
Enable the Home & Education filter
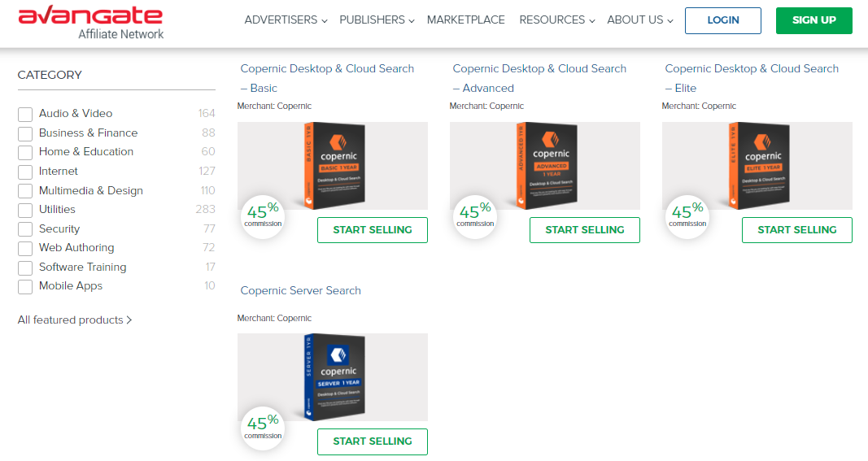[25, 153]
